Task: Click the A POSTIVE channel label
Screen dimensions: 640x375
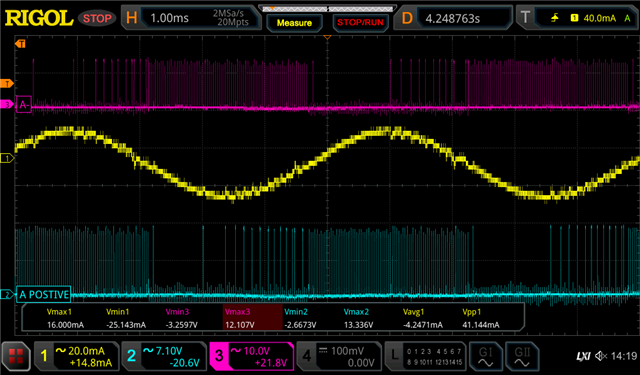Action: (x=44, y=294)
